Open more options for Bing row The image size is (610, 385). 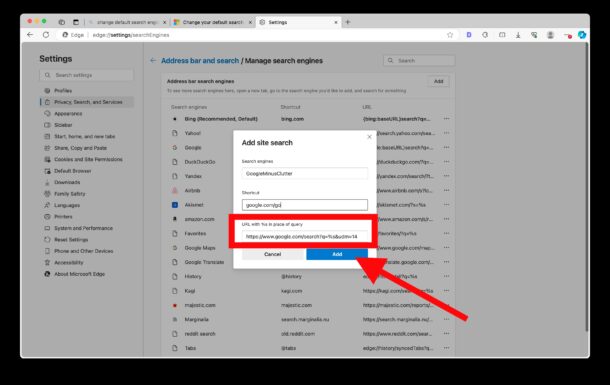click(447, 119)
